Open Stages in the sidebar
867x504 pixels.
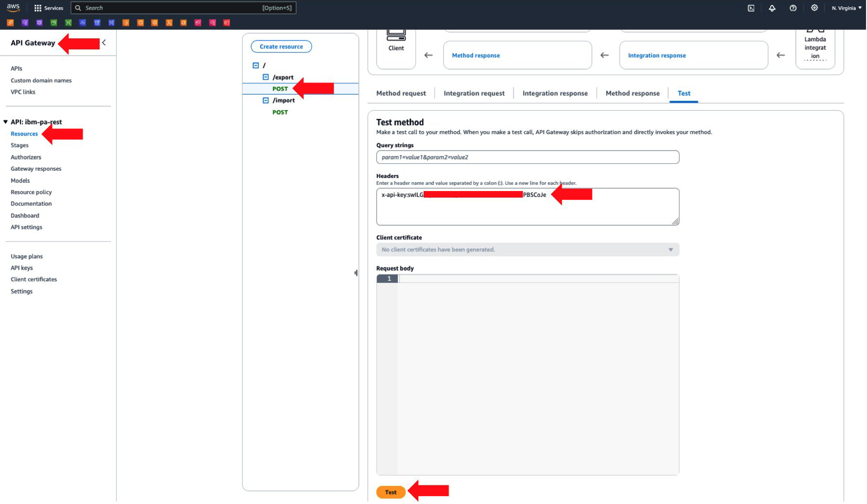[x=20, y=145]
